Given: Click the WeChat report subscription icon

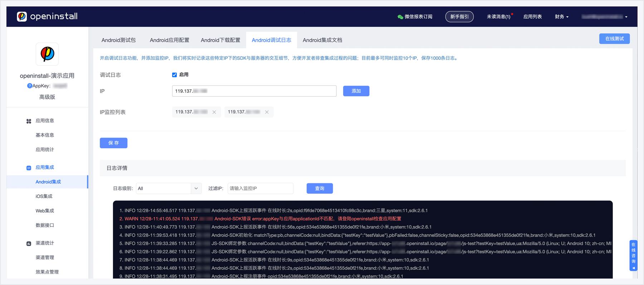Looking at the screenshot, I should 400,17.
